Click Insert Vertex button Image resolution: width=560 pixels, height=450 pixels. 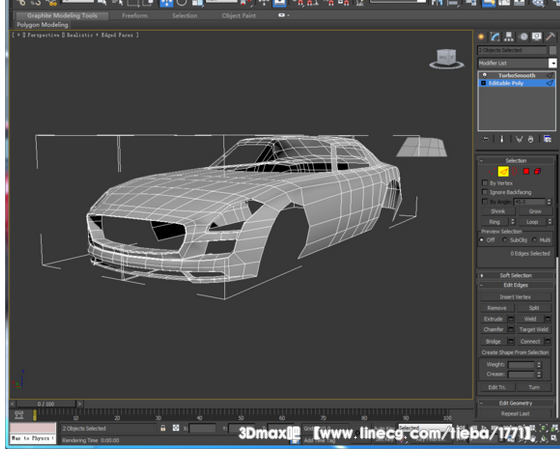[x=515, y=297]
